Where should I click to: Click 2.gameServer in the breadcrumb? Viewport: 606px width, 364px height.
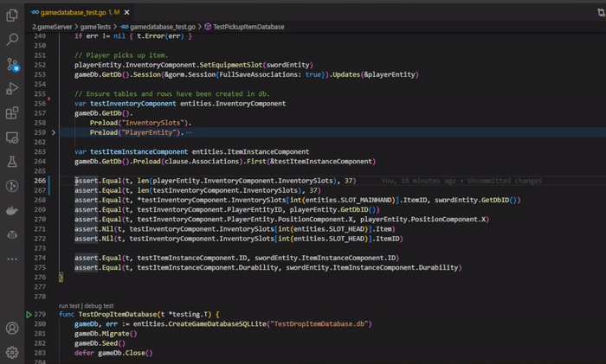tap(52, 27)
